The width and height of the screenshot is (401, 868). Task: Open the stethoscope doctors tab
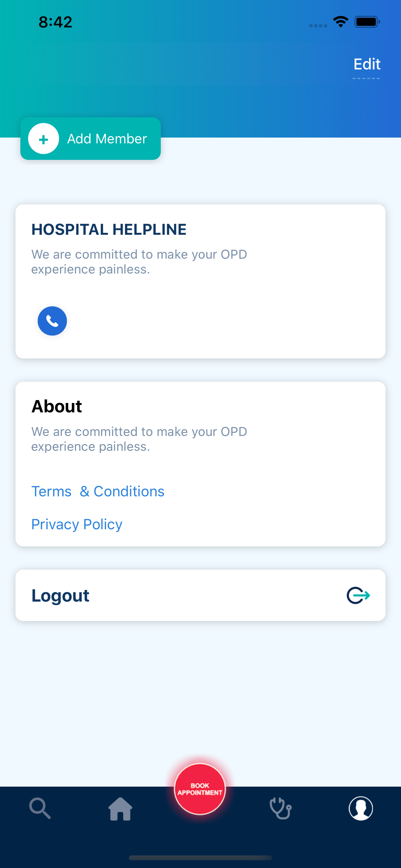[280, 808]
